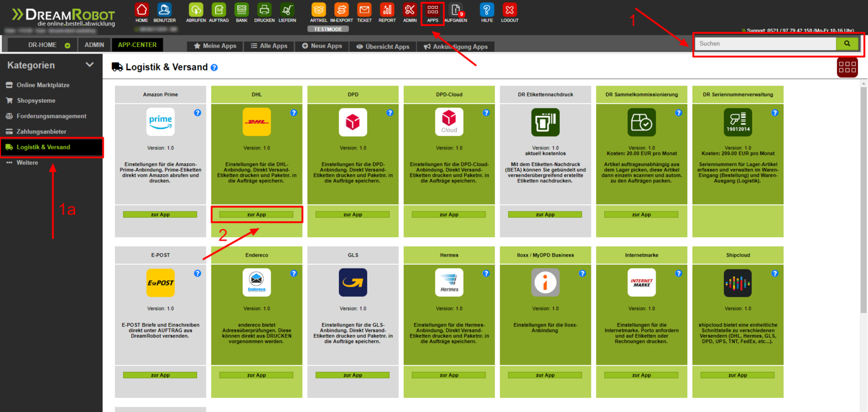Click zur App button on E-POST card
868x412 pixels.
[x=161, y=376]
